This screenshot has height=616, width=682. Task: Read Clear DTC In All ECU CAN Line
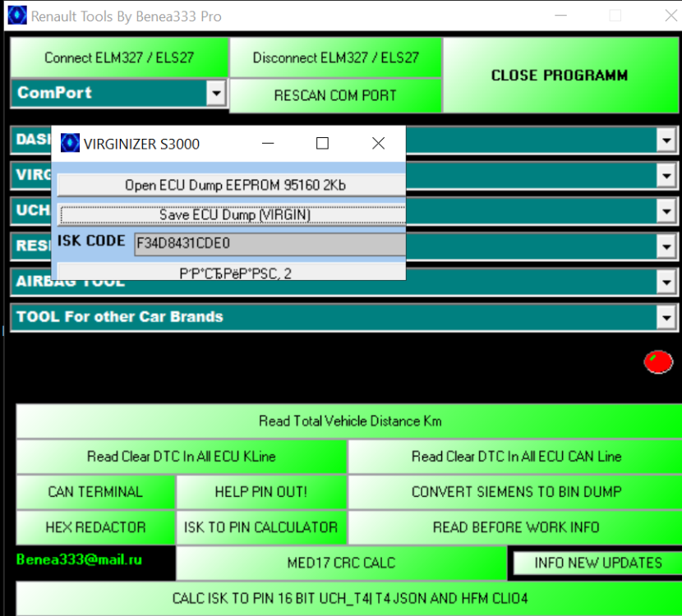point(516,457)
